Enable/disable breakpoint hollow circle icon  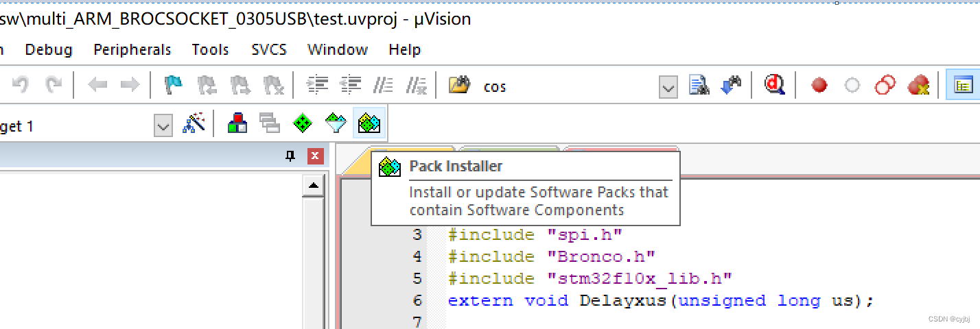(x=852, y=86)
